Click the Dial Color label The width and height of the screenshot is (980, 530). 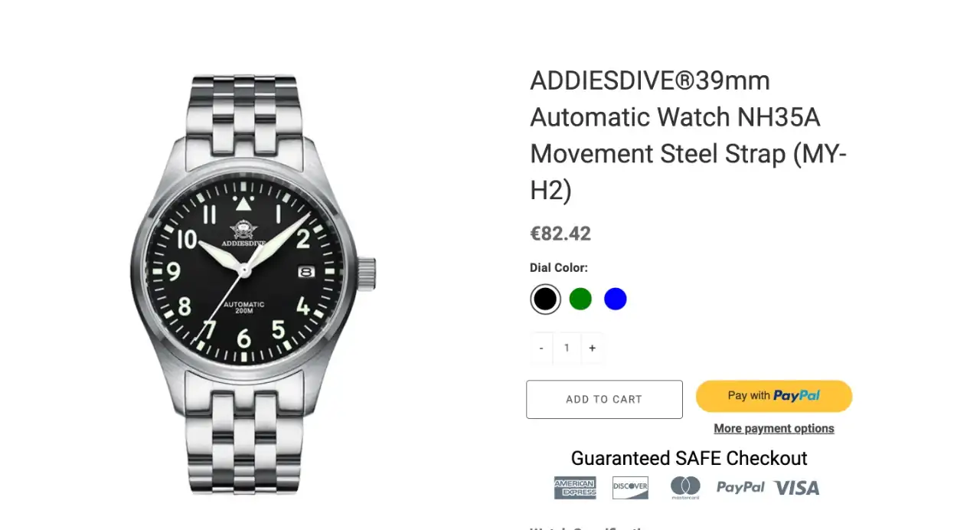point(559,268)
